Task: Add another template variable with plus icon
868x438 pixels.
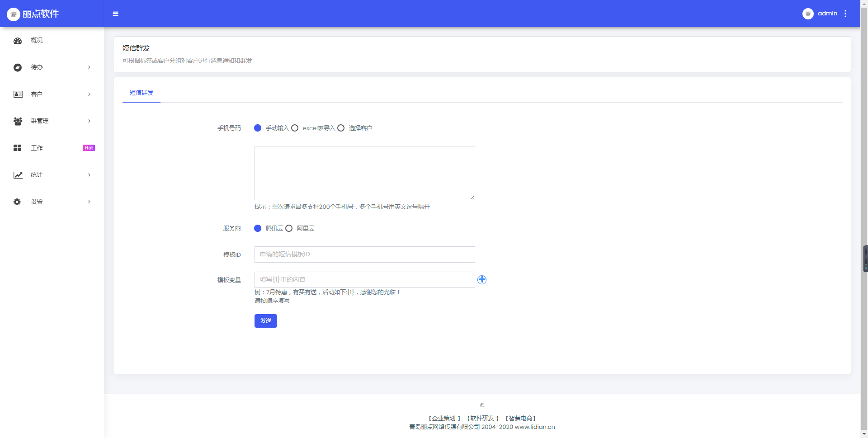Action: click(482, 280)
